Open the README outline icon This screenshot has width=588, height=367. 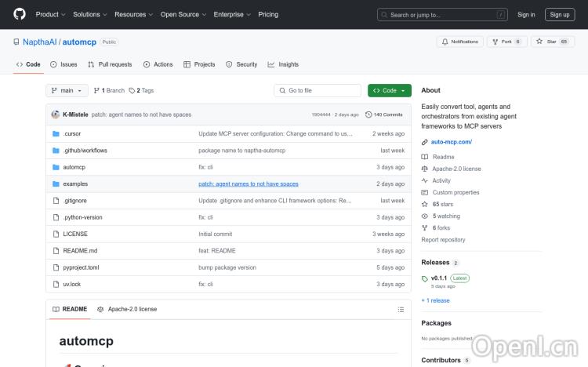coord(401,309)
